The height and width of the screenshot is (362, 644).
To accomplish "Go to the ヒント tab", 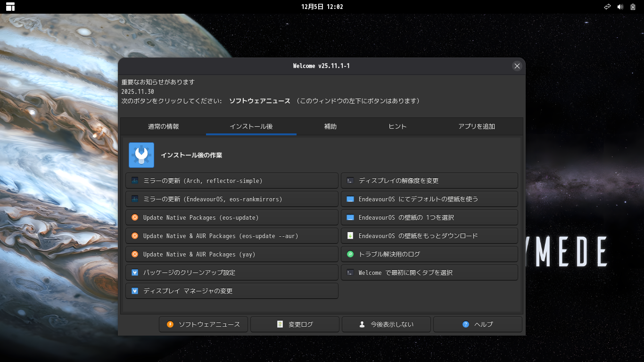I will tap(397, 126).
